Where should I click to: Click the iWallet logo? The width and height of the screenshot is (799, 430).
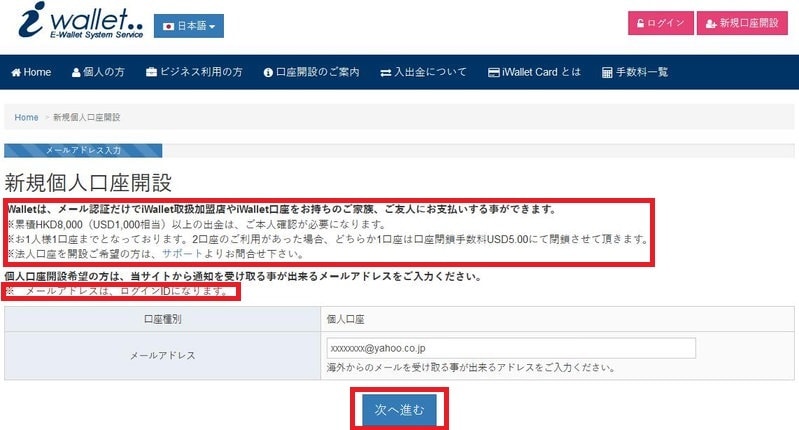[81, 20]
